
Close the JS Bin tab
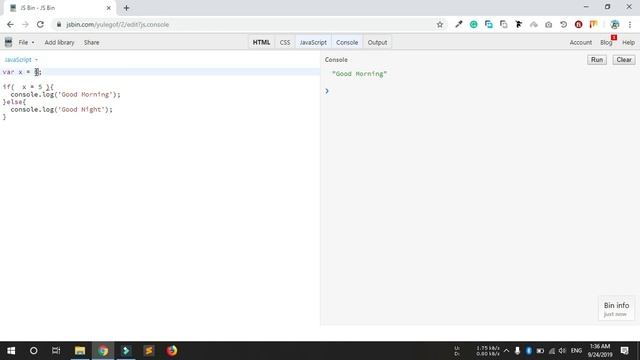109,8
